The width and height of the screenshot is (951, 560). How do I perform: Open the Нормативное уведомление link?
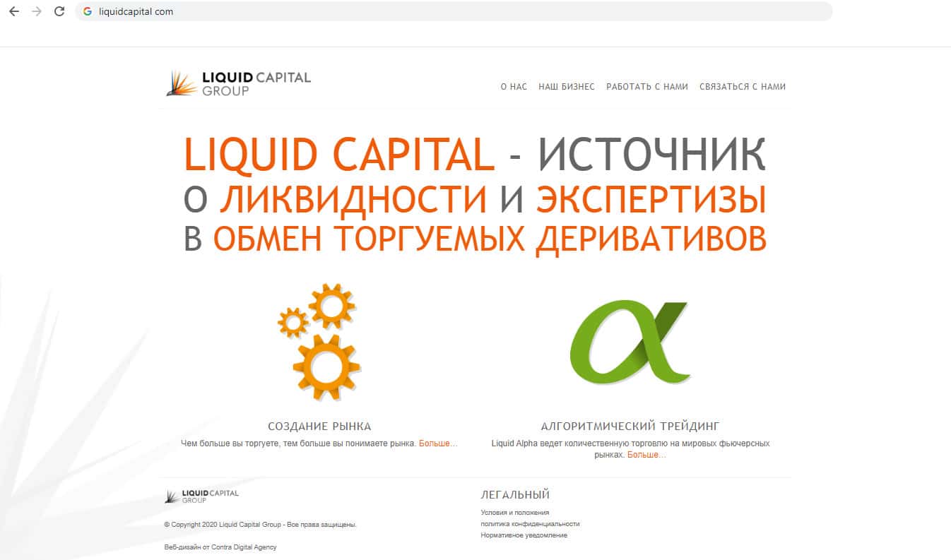click(524, 535)
